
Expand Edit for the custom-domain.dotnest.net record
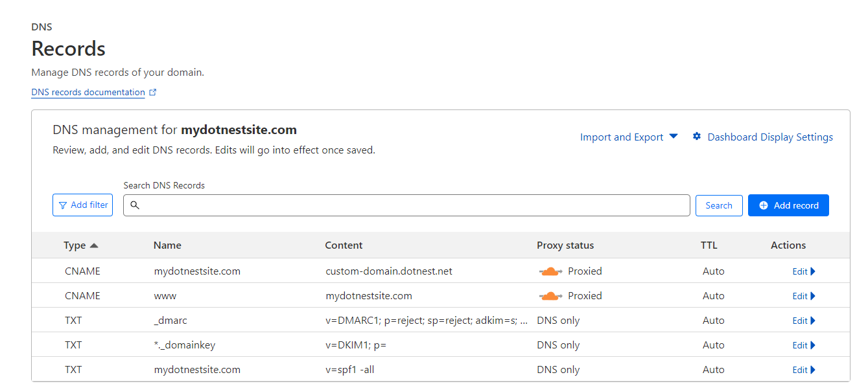(x=804, y=272)
